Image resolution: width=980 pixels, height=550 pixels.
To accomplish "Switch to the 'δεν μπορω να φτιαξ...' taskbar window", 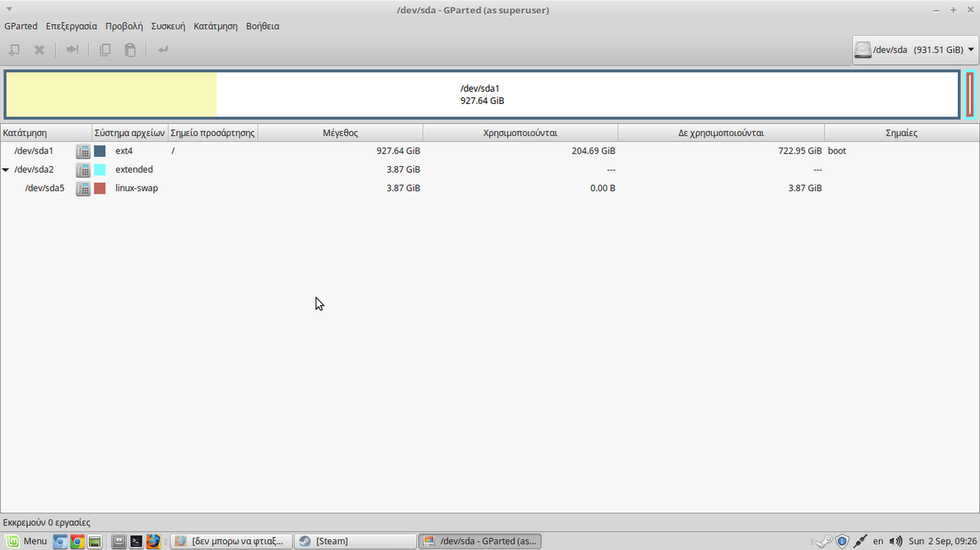I will pos(230,542).
